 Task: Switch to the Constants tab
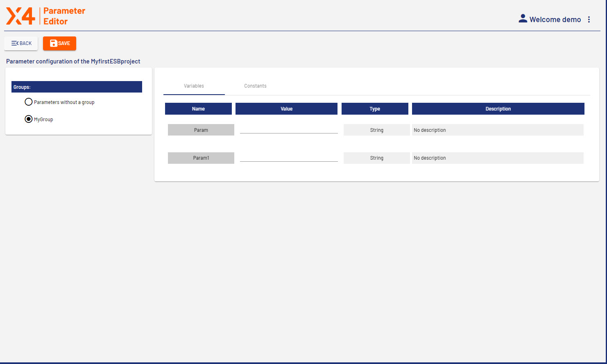tap(255, 86)
